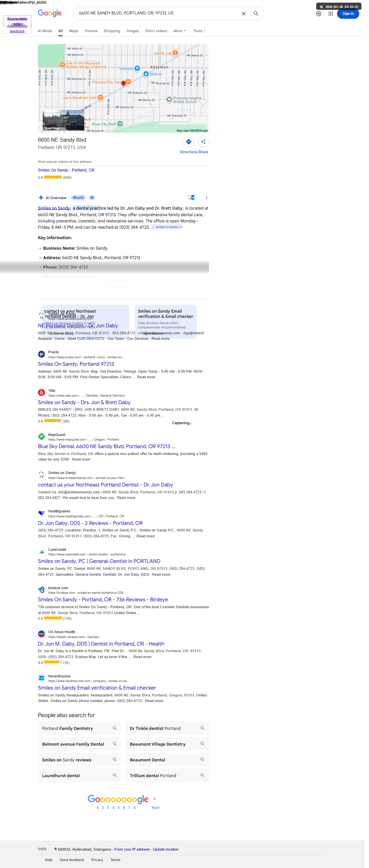Click the RERUN store pin on map
Viewport: 369px width, 868px height.
pos(146,74)
